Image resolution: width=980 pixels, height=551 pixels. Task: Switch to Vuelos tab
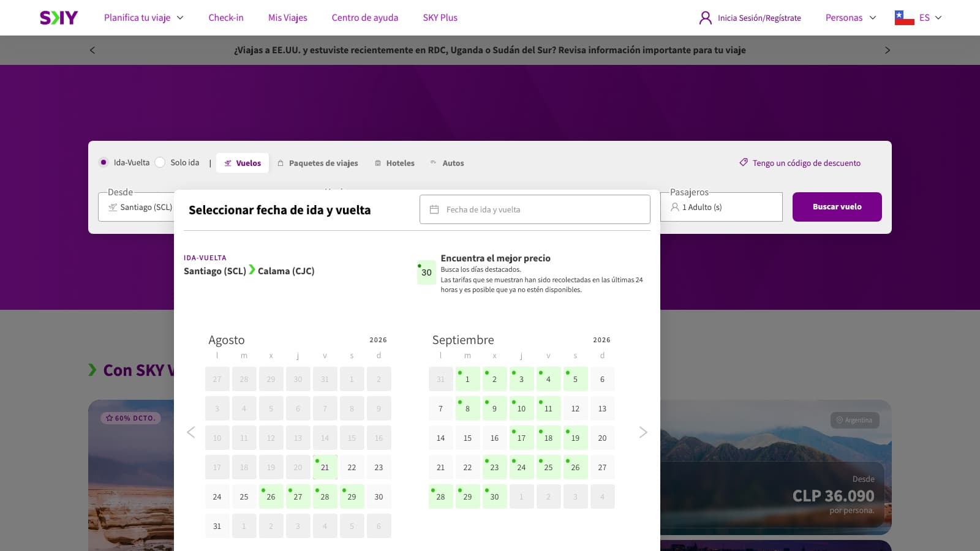pyautogui.click(x=243, y=163)
